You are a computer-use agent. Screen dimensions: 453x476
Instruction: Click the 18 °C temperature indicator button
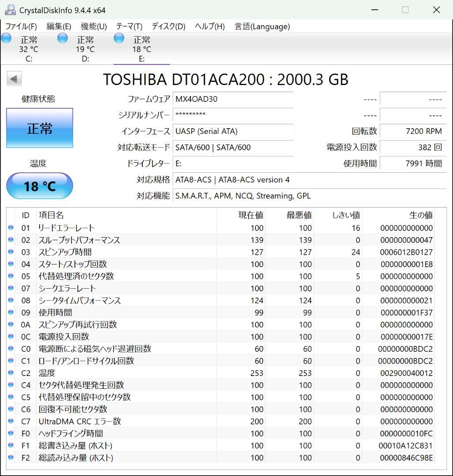click(x=39, y=186)
